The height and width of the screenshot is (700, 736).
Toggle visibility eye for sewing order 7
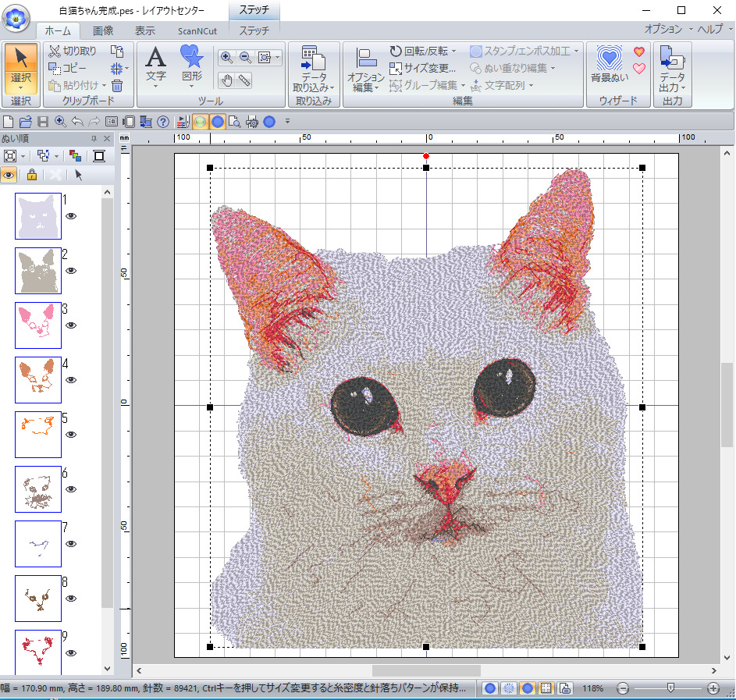click(x=71, y=544)
